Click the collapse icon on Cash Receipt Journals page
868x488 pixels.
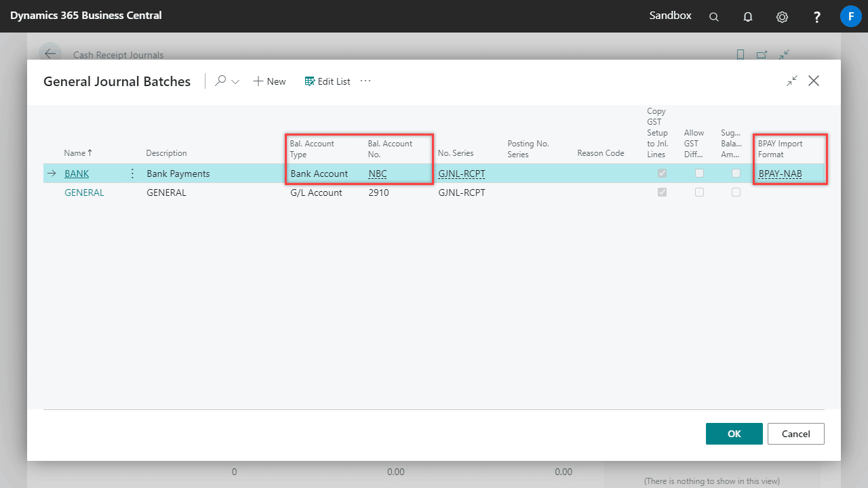[784, 55]
